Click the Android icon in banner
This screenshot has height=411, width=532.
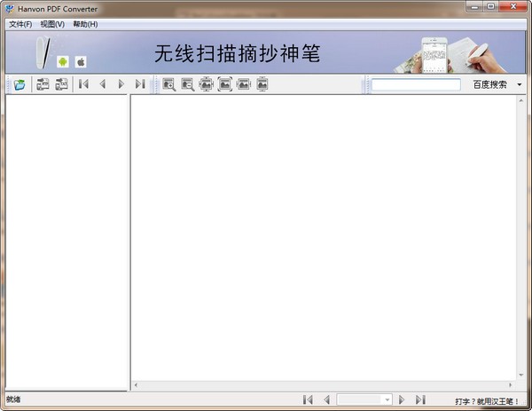[63, 62]
